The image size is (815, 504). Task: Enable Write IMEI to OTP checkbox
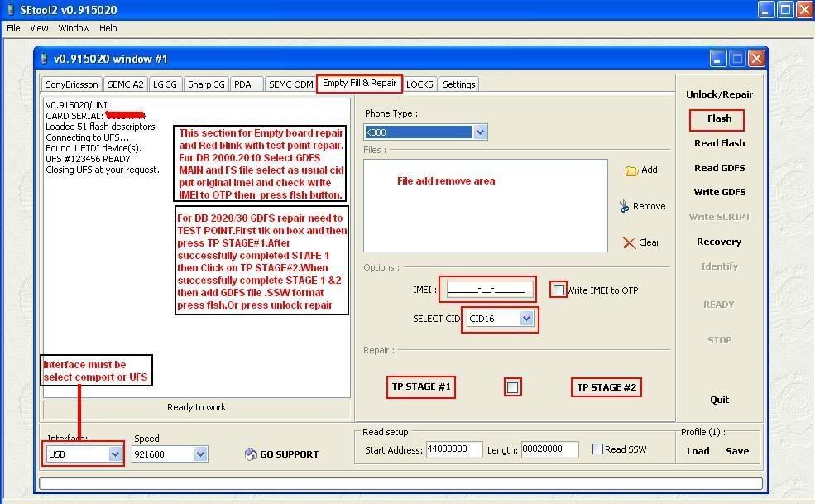click(559, 290)
